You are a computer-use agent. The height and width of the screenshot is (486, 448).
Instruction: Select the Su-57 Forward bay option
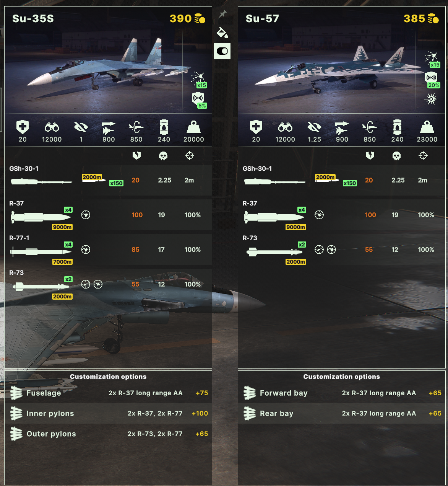pyautogui.click(x=342, y=393)
